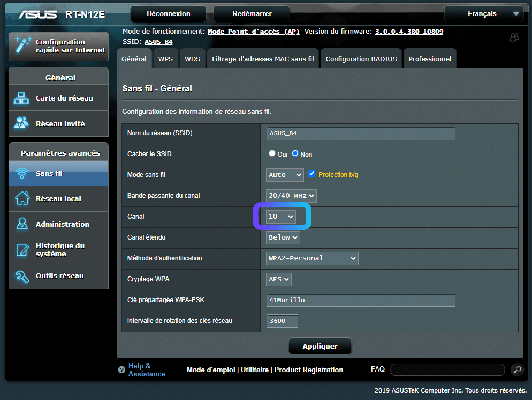The image size is (532, 400).
Task: Click the Outils réseau wrench icon
Action: coord(22,276)
